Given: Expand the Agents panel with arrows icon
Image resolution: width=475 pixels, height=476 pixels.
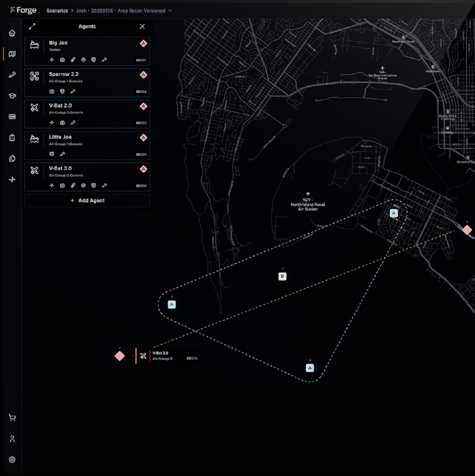Looking at the screenshot, I should [32, 27].
